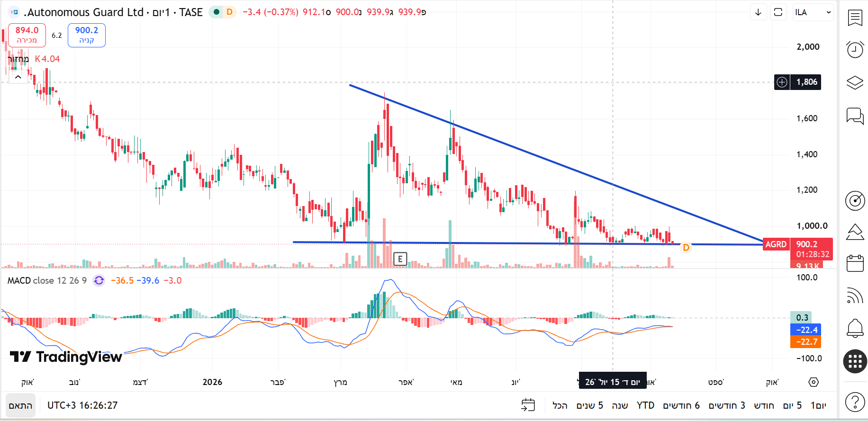The width and height of the screenshot is (868, 421).
Task: Toggle the התאמה adjust button
Action: pos(20,405)
